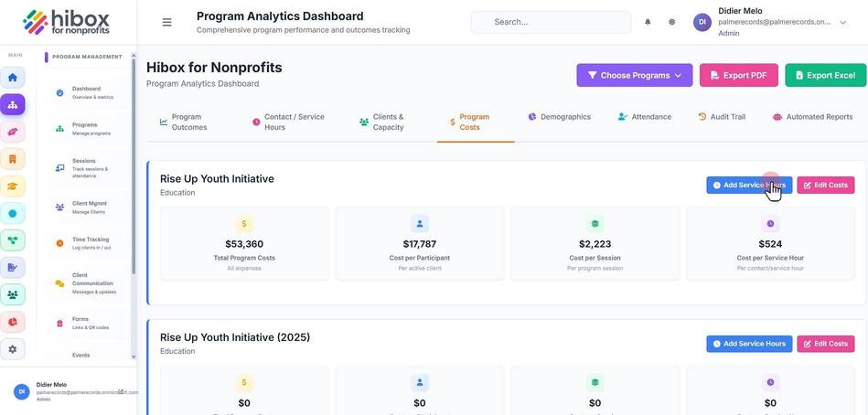Click the sidebar scrollbar thumb
Screen dimensions: 868x415
tap(133, 166)
